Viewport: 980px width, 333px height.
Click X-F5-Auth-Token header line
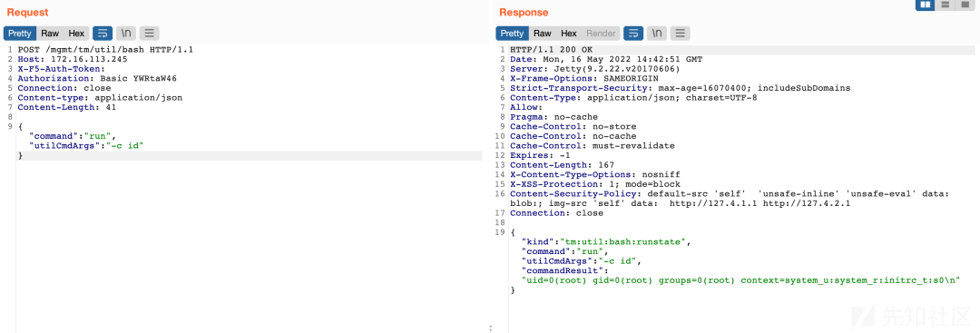pyautogui.click(x=62, y=69)
